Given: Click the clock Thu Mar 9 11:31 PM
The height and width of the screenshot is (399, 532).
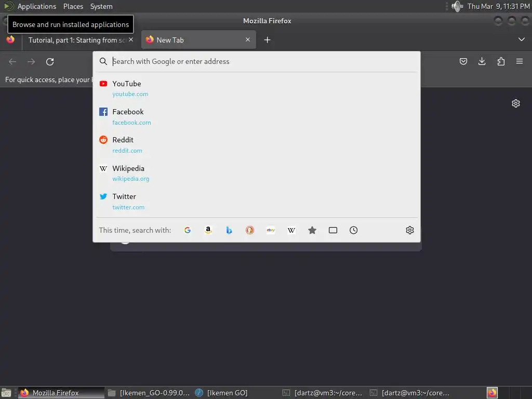Looking at the screenshot, I should 498,6.
